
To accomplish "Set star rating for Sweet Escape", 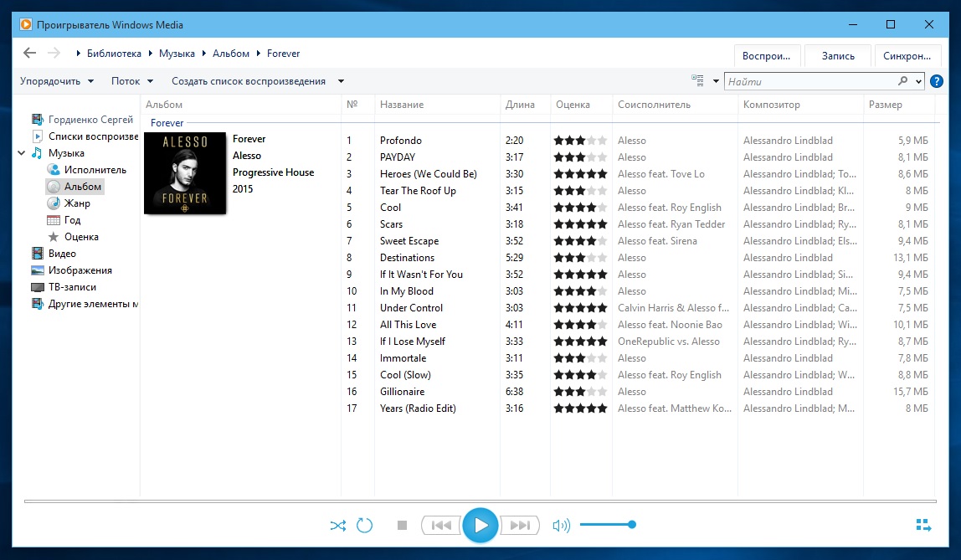I will pos(580,241).
